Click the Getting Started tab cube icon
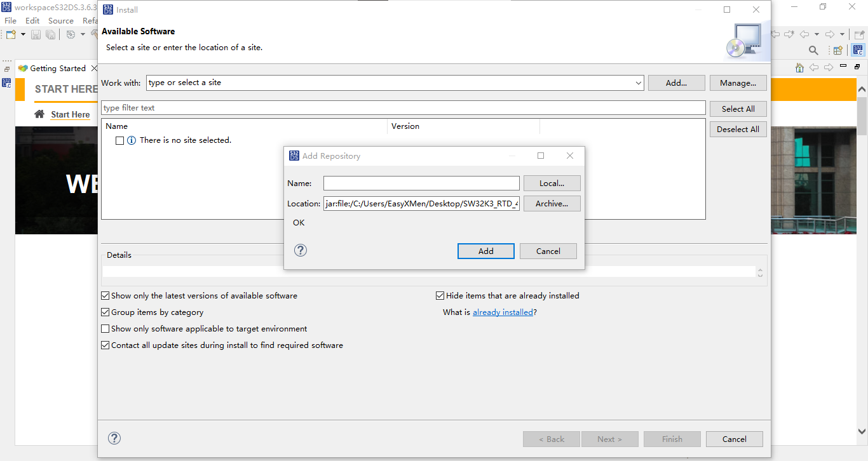The image size is (868, 461). tap(23, 68)
